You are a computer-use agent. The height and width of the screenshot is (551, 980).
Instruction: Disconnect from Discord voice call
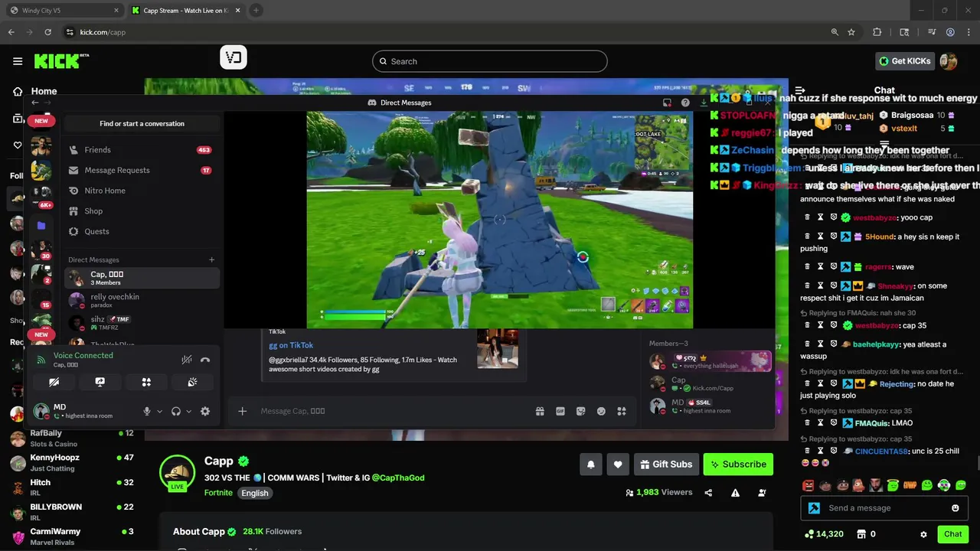pos(205,360)
